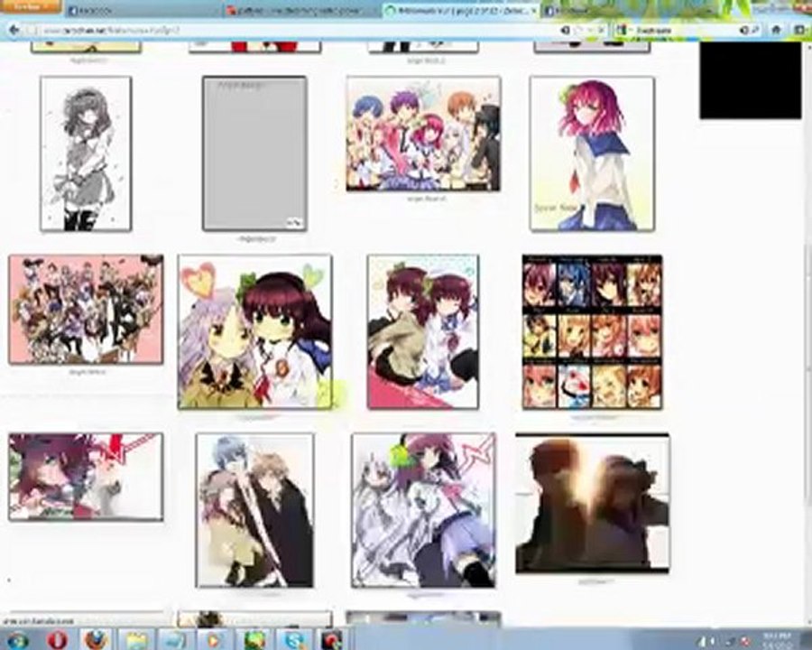The width and height of the screenshot is (812, 650).
Task: Open the search engine dropdown icon
Action: [622, 30]
